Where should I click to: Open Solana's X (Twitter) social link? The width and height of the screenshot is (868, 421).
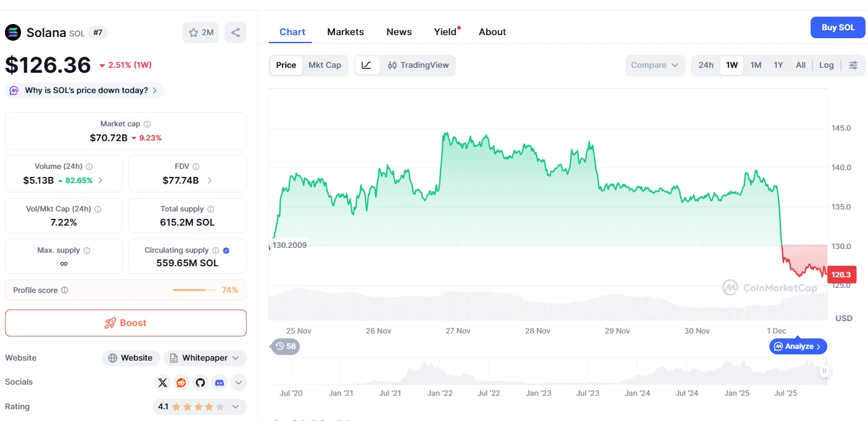pos(162,383)
